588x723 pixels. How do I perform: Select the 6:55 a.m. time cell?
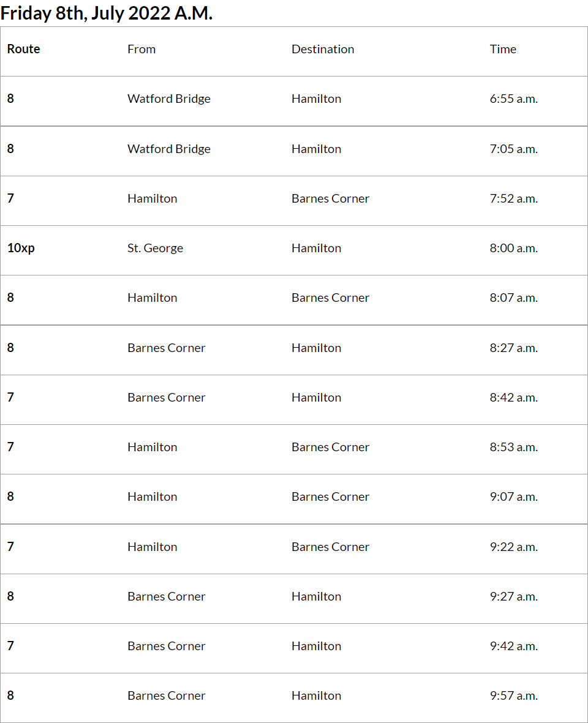tap(513, 99)
